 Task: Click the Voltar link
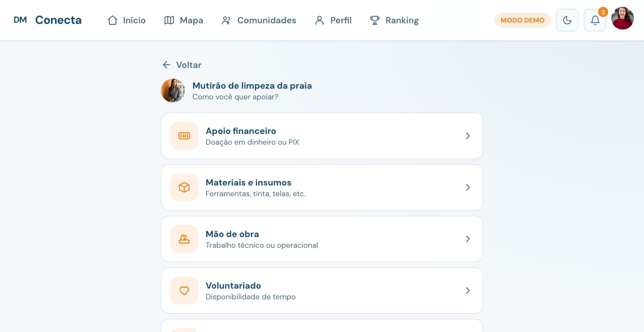[x=182, y=65]
